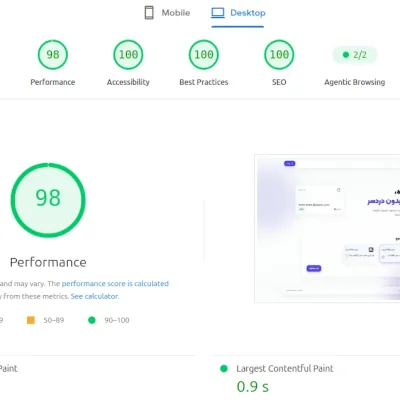Open the Performance 98 score gauge
This screenshot has height=400, width=400.
tap(53, 55)
